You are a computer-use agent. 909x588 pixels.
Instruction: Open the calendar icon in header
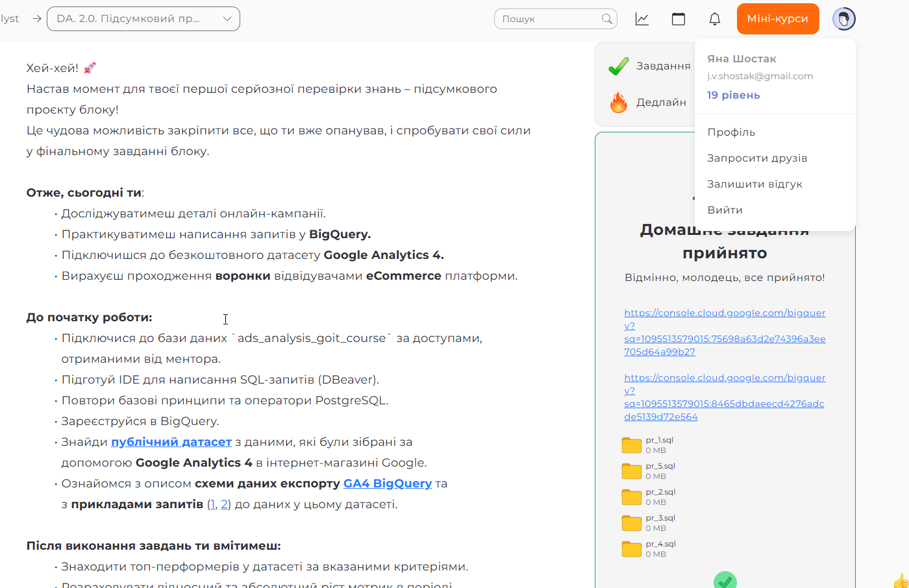tap(679, 19)
